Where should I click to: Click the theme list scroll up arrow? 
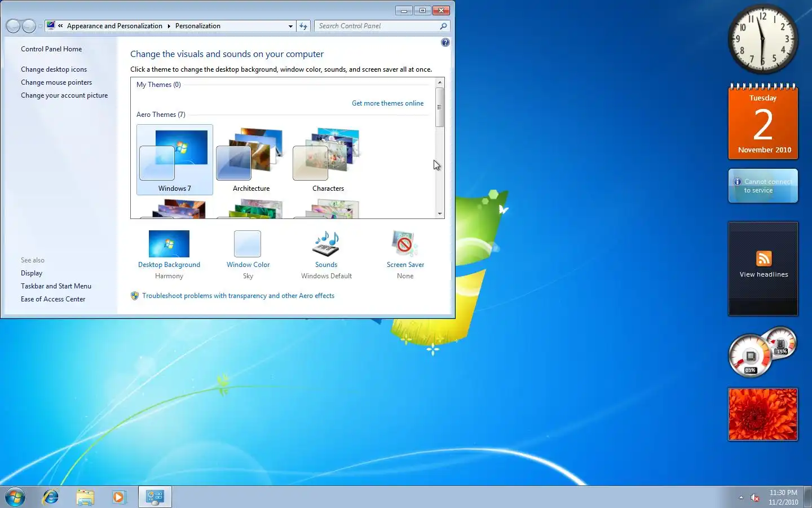(440, 82)
